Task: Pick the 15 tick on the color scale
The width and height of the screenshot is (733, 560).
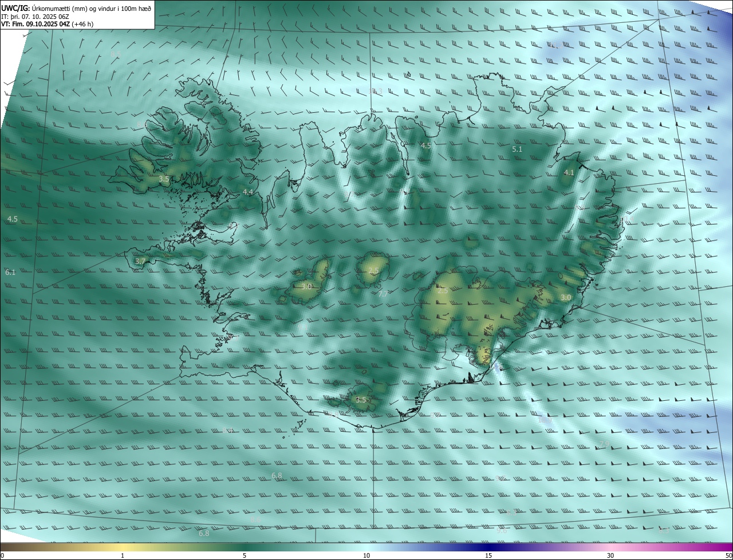Action: point(488,555)
